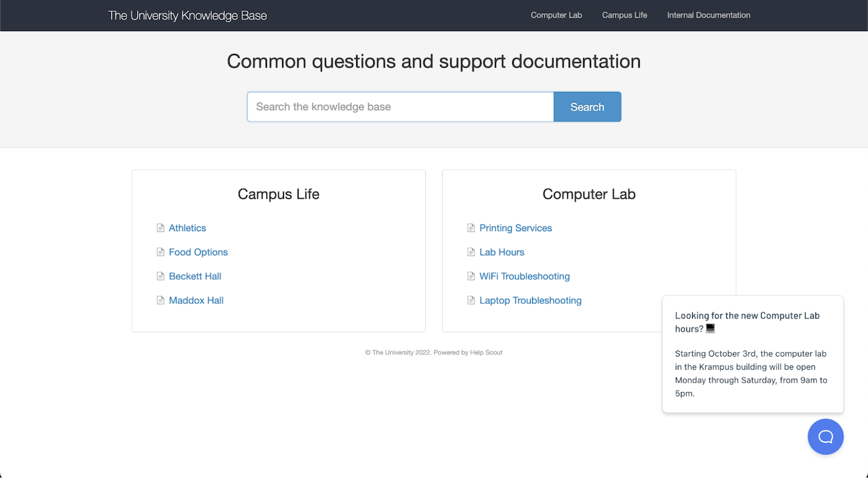
Task: Click the Computer Lab hours announcement popup
Action: pyautogui.click(x=753, y=355)
